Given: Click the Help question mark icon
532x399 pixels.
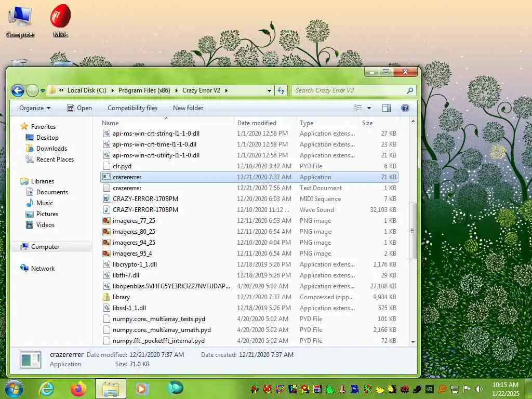Looking at the screenshot, I should (x=405, y=108).
